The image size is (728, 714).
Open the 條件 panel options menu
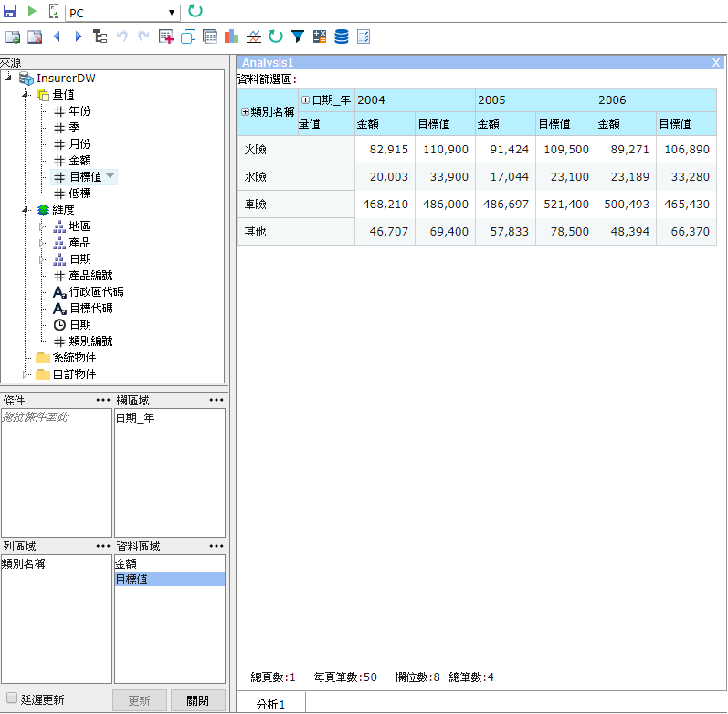(x=103, y=400)
